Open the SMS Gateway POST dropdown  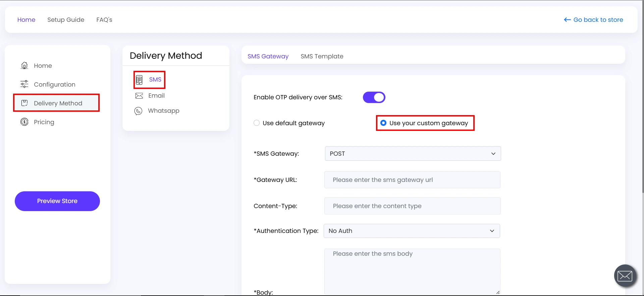[413, 154]
